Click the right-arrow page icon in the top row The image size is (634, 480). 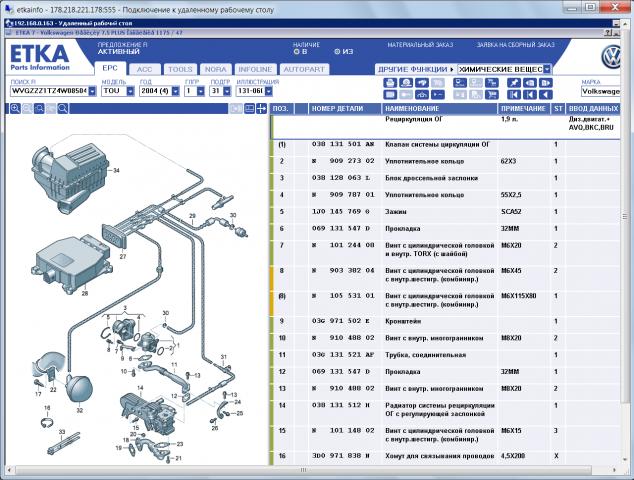[x=545, y=83]
